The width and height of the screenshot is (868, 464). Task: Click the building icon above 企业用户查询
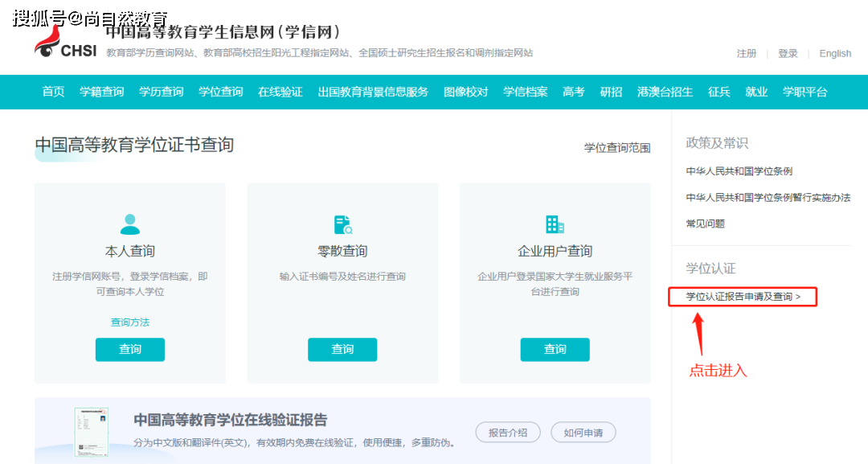click(x=555, y=224)
